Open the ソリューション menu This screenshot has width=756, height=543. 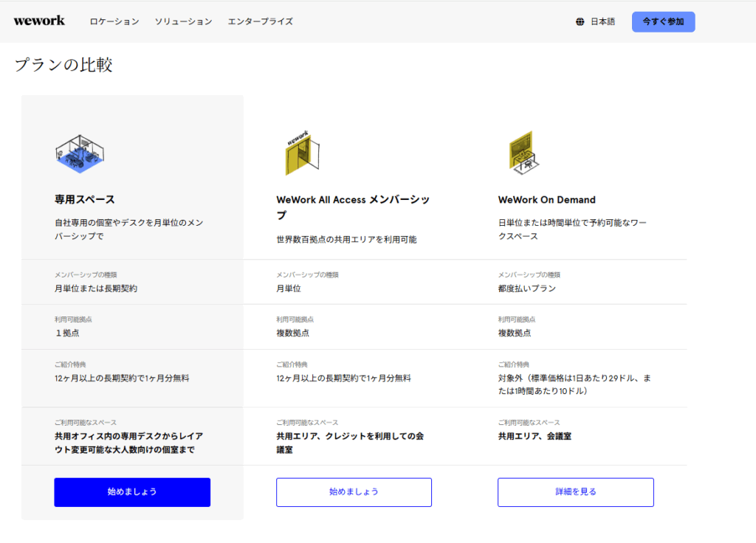(x=183, y=21)
